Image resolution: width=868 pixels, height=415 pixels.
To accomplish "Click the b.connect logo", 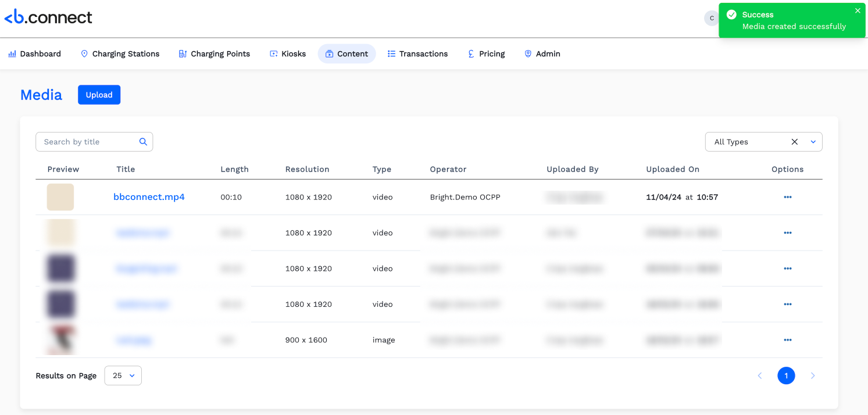I will tap(48, 18).
